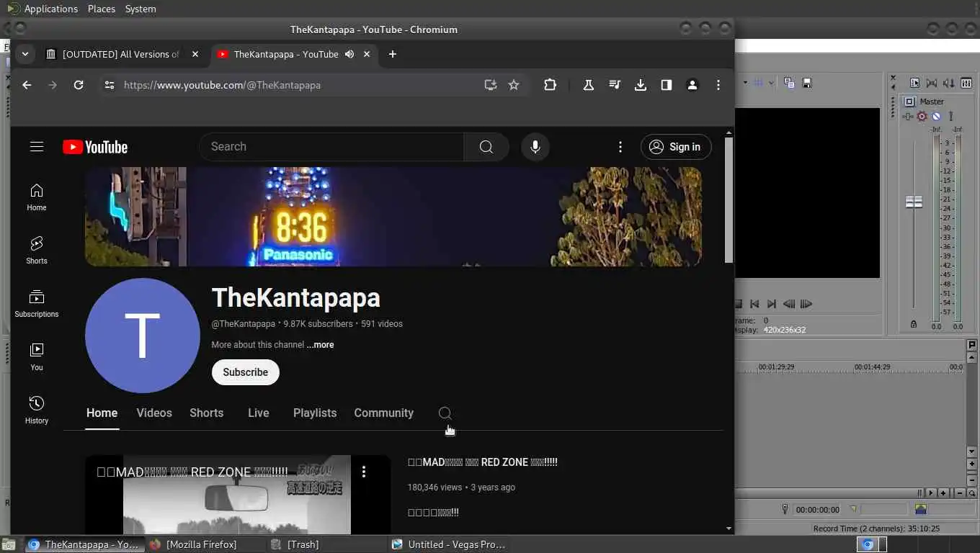Play the RED ZONE featured video thumbnail

click(237, 495)
